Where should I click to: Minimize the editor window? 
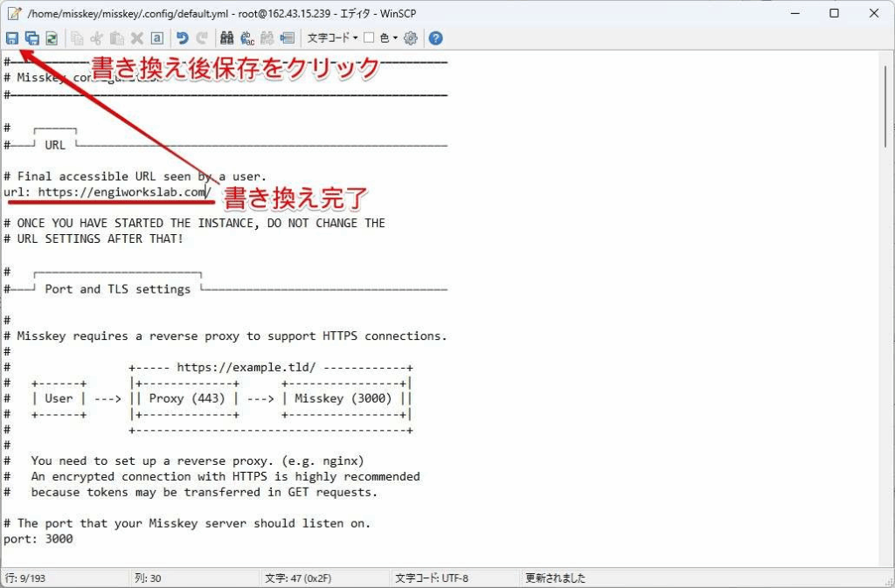pos(794,13)
